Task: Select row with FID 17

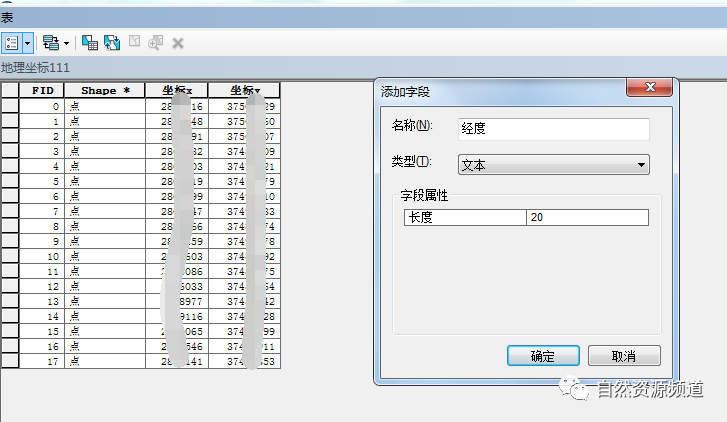Action: pyautogui.click(x=10, y=361)
